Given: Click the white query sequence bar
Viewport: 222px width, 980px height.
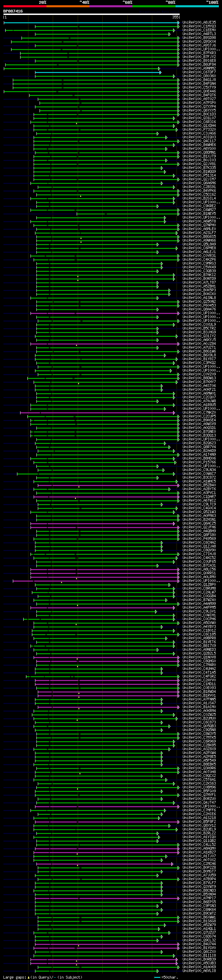Looking at the screenshot, I should (92, 15).
